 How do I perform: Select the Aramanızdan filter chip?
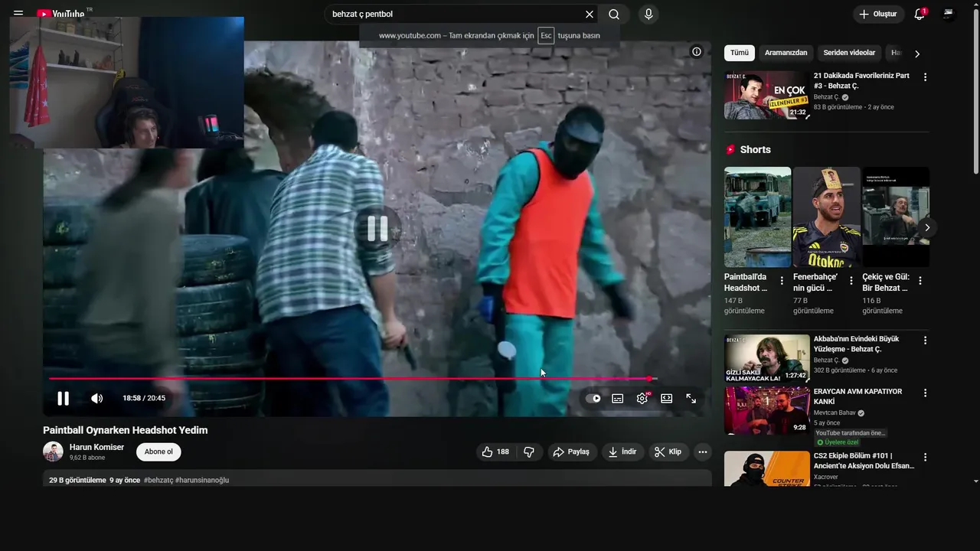pos(786,53)
